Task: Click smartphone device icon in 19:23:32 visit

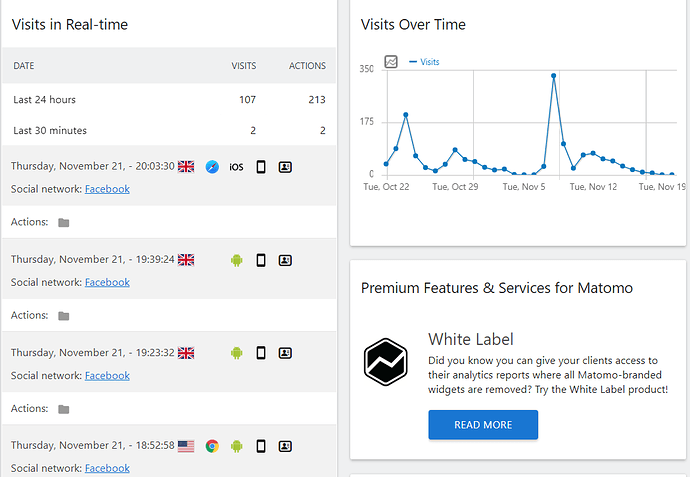Action: [x=261, y=353]
